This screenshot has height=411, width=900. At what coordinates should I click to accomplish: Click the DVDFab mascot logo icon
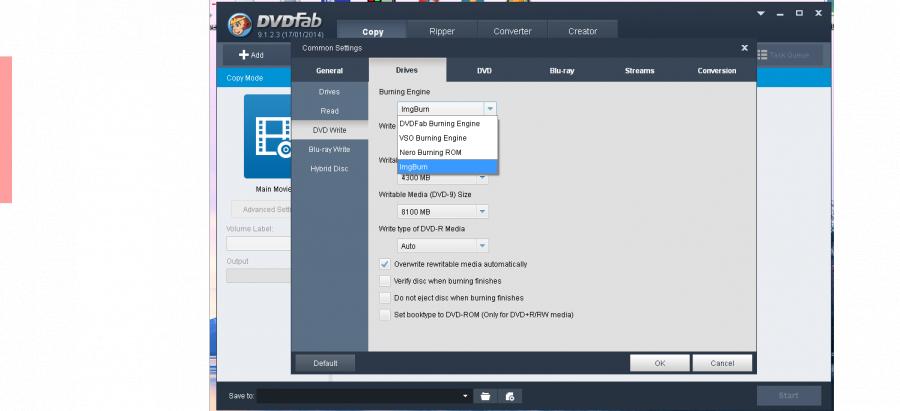[x=239, y=25]
